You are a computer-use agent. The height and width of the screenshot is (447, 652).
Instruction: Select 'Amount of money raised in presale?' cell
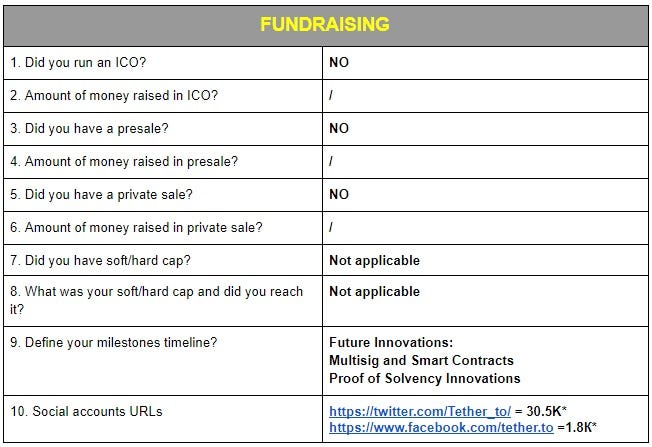point(163,162)
